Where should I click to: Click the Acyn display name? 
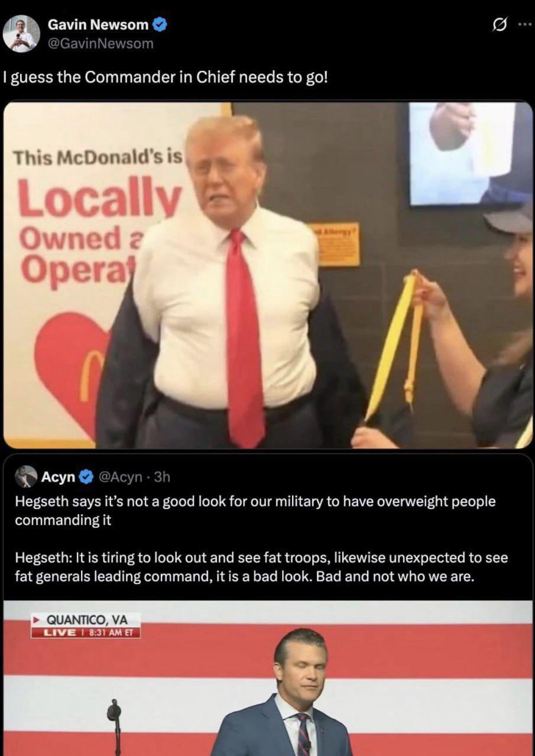(x=59, y=476)
